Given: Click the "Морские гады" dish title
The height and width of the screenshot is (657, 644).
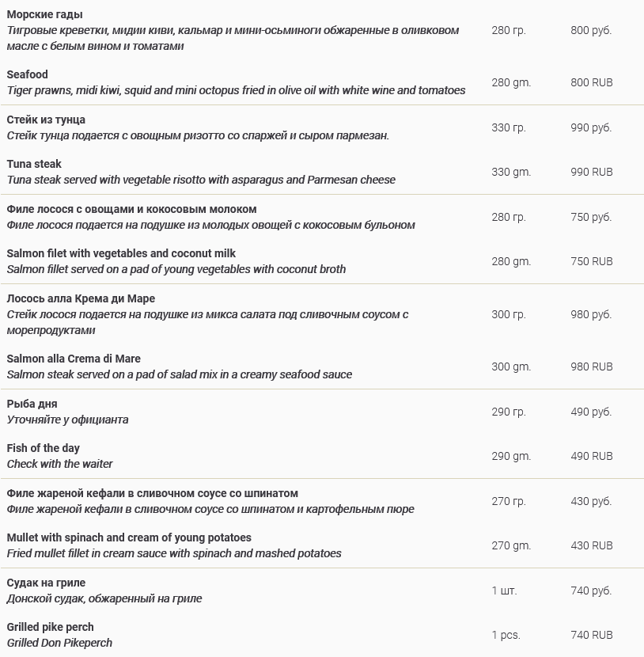Looking at the screenshot, I should tap(44, 14).
